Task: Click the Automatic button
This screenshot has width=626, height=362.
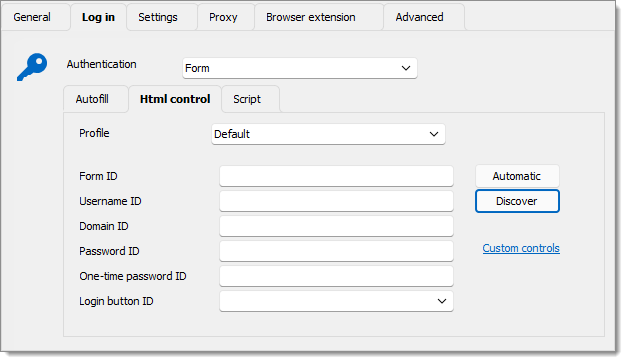Action: coord(517,176)
